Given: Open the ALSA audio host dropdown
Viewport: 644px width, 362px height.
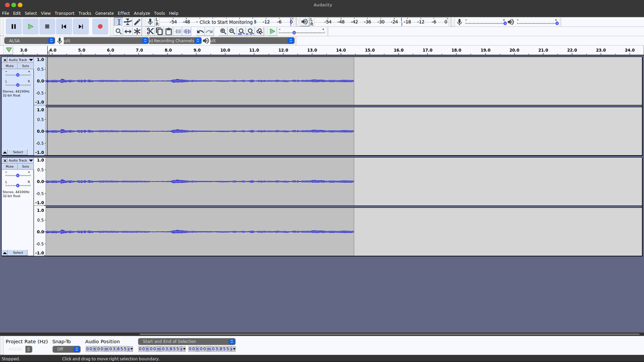Looking at the screenshot, I should 30,41.
